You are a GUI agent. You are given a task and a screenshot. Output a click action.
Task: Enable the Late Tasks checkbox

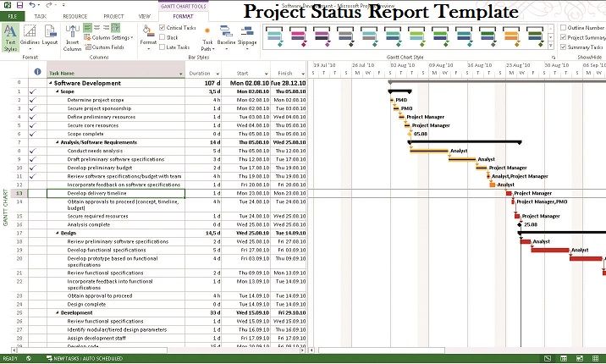(163, 47)
